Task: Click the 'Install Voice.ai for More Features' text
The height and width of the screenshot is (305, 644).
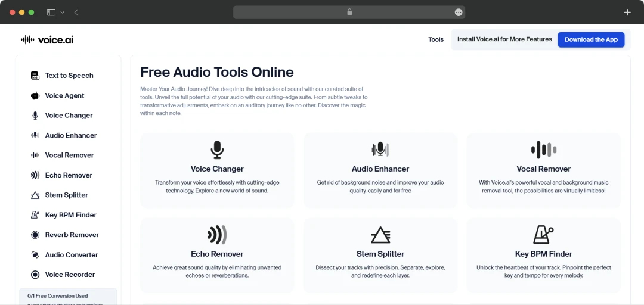Action: pos(504,39)
